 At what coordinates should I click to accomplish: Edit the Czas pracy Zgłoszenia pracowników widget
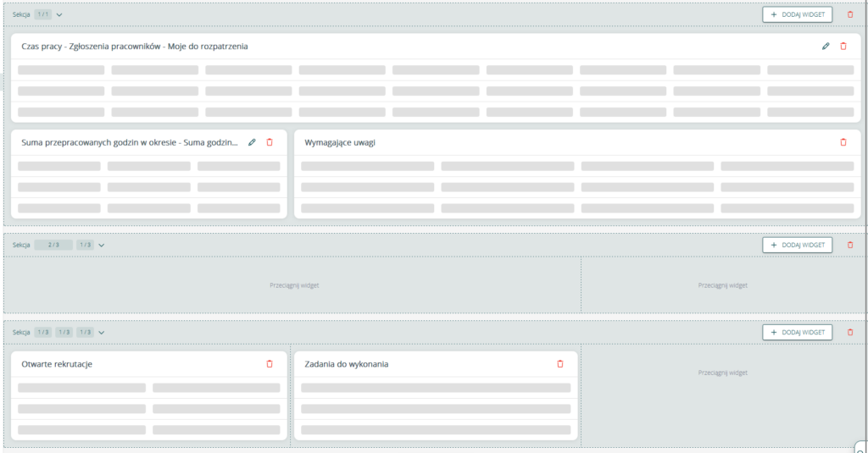click(x=826, y=47)
